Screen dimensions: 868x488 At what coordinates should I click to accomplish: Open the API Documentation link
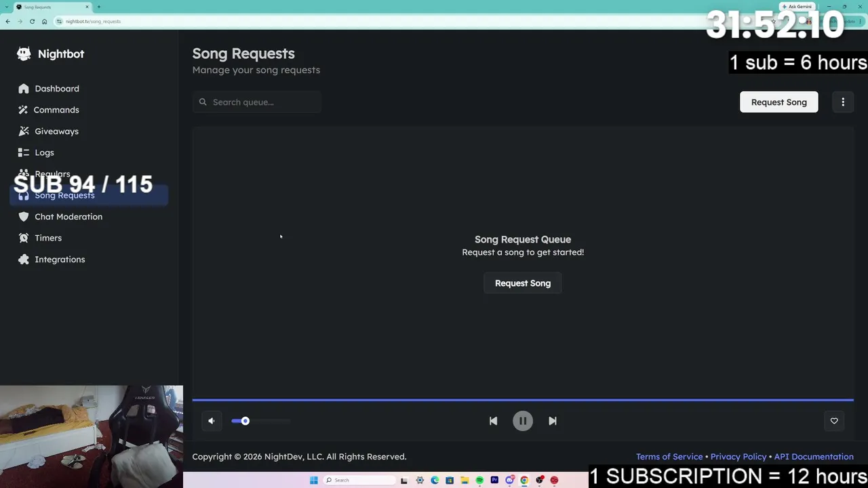[814, 457]
